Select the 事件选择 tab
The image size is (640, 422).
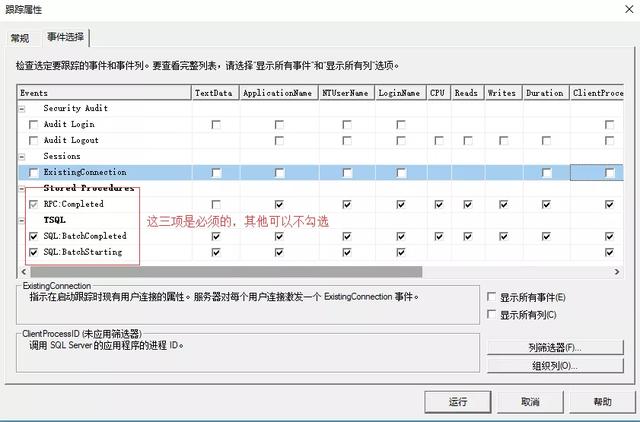point(65,37)
